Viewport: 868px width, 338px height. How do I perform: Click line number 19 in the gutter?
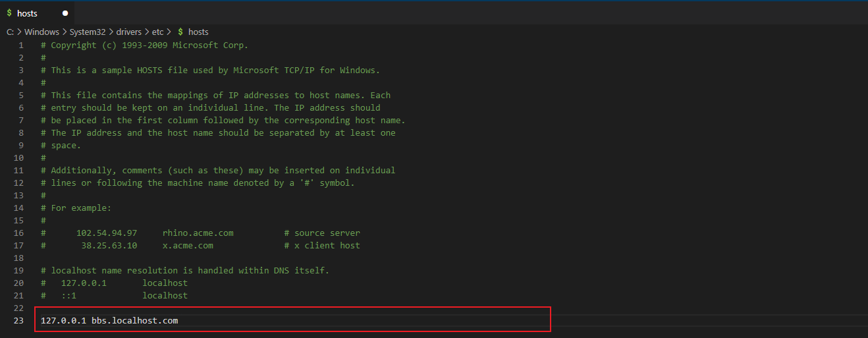(18, 271)
